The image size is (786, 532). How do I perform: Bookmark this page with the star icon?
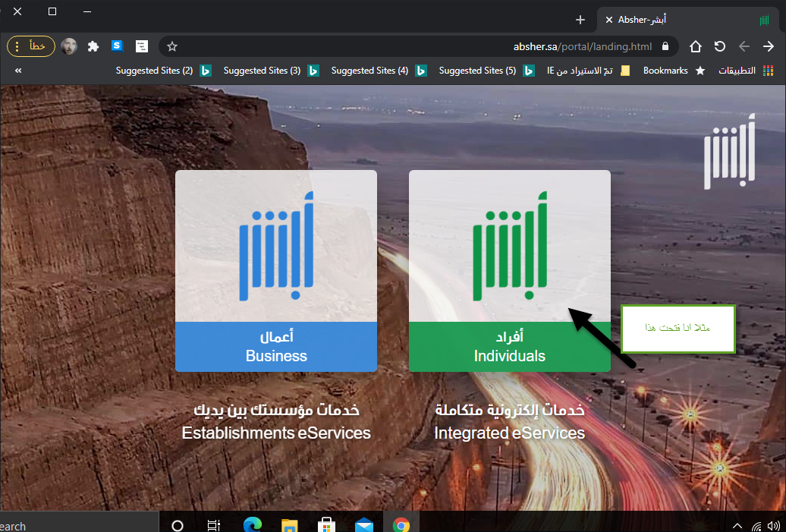tap(172, 46)
